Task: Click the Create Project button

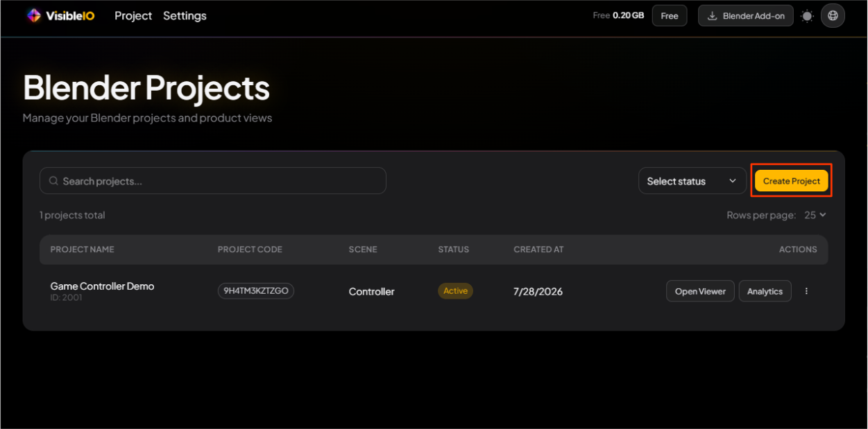Action: [x=792, y=181]
